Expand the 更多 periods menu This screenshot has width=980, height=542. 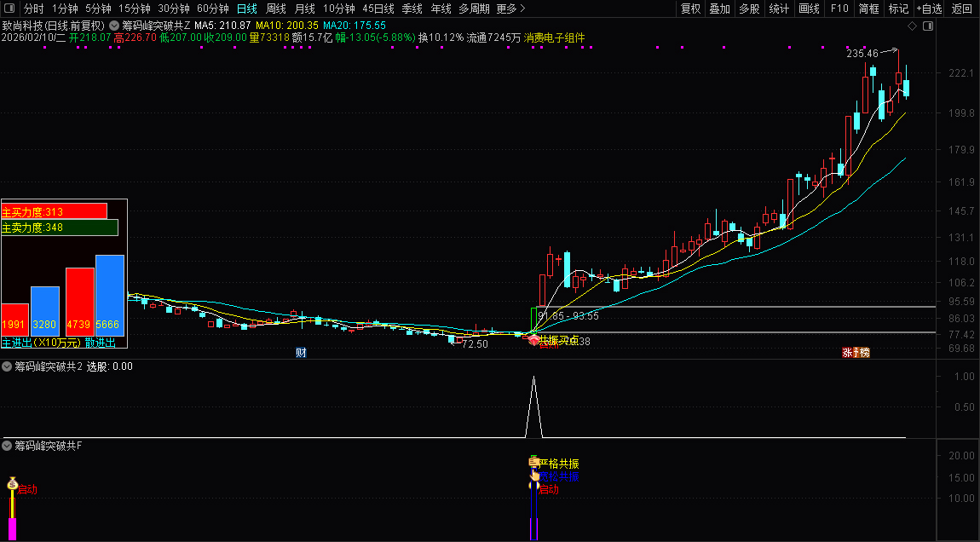coord(510,9)
